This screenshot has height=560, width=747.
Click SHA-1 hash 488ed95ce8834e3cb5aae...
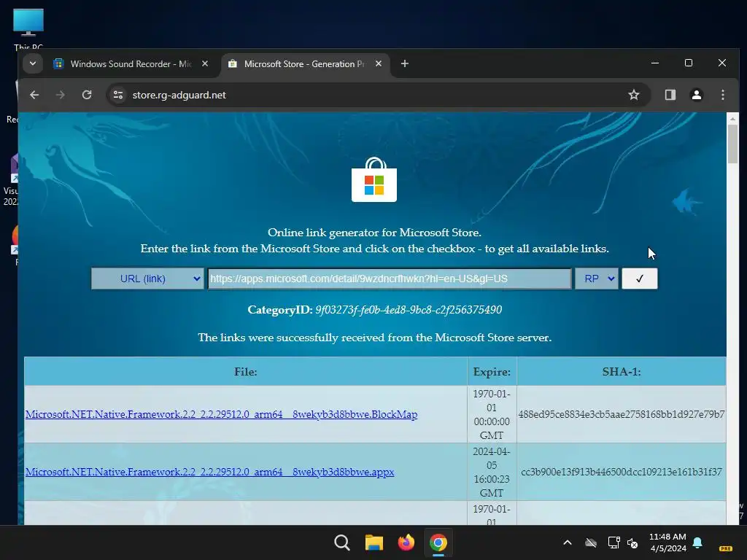point(622,414)
